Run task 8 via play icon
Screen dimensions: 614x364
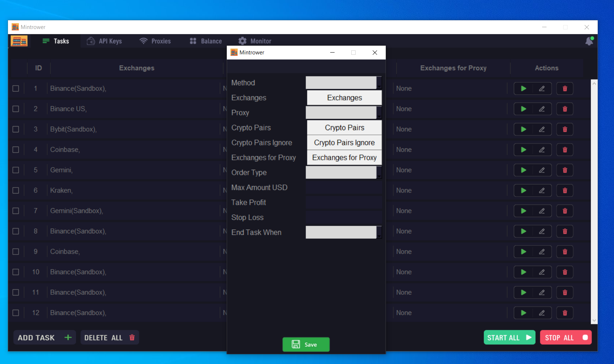point(523,231)
